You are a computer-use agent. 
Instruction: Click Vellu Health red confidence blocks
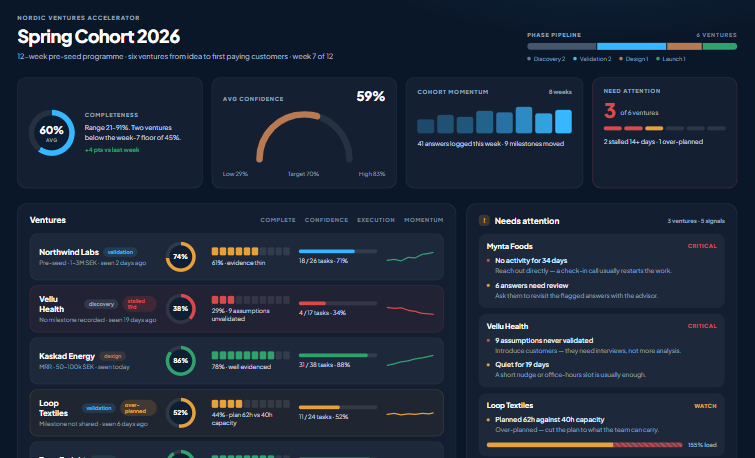[250, 300]
